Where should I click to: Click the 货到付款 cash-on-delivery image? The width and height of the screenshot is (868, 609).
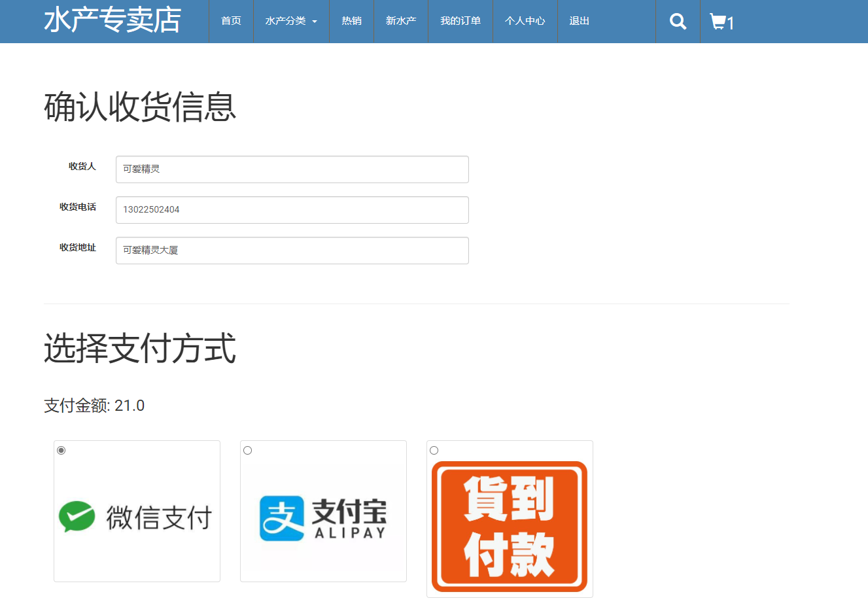510,527
